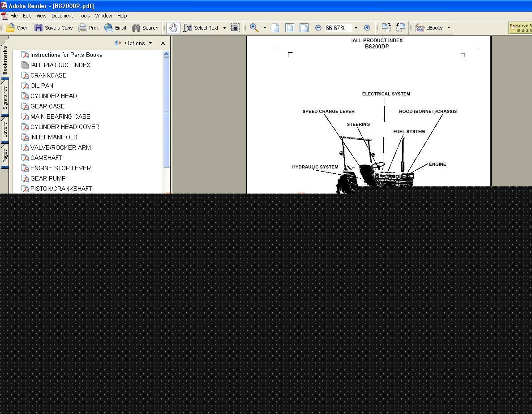Go to the OIL PAN bookmark

pyautogui.click(x=42, y=86)
